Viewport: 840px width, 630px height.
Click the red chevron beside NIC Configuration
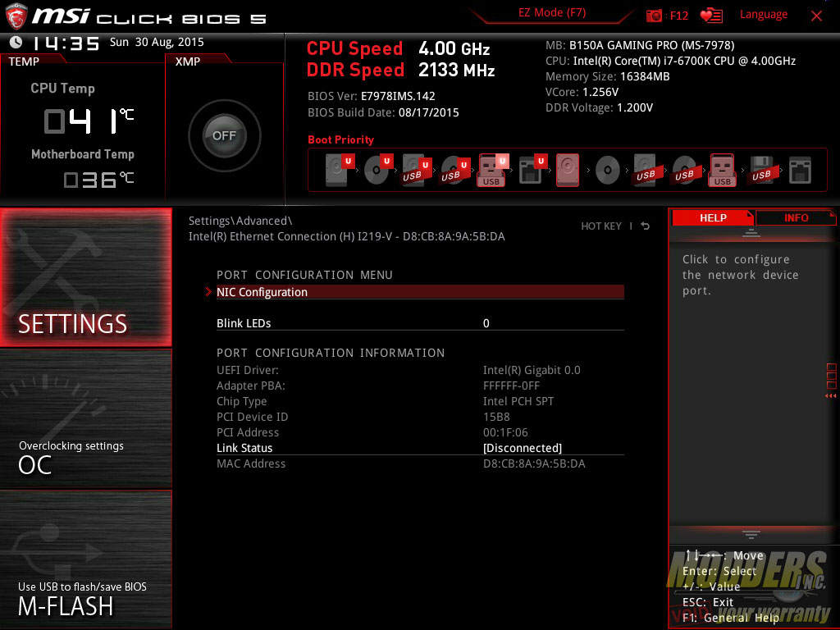(208, 292)
